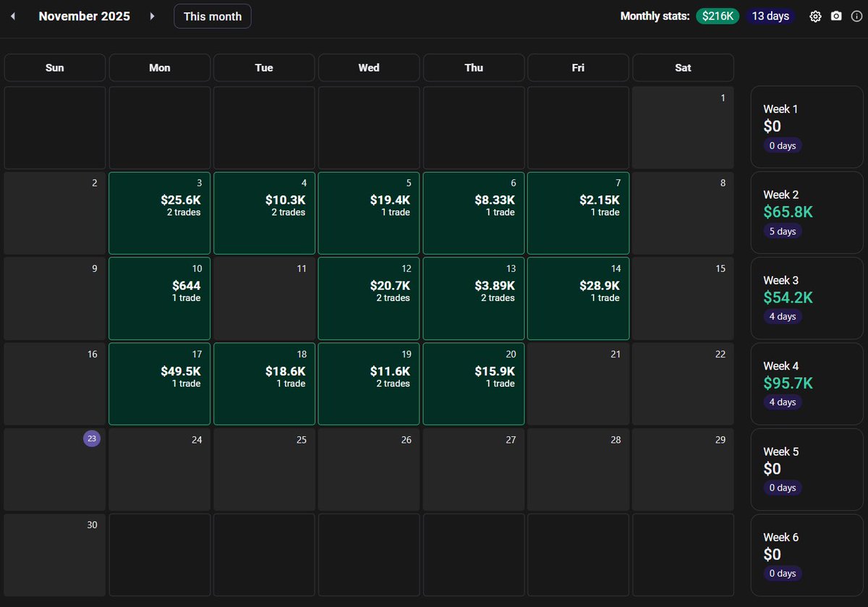Select the Sun column header

pyautogui.click(x=55, y=67)
